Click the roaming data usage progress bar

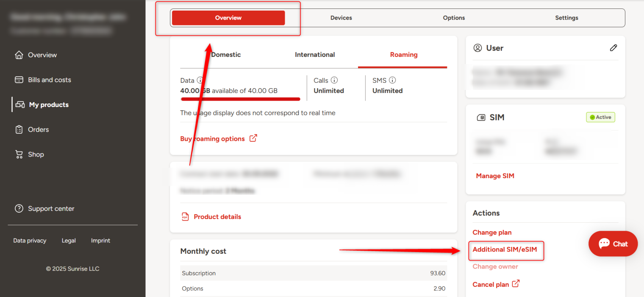point(240,99)
